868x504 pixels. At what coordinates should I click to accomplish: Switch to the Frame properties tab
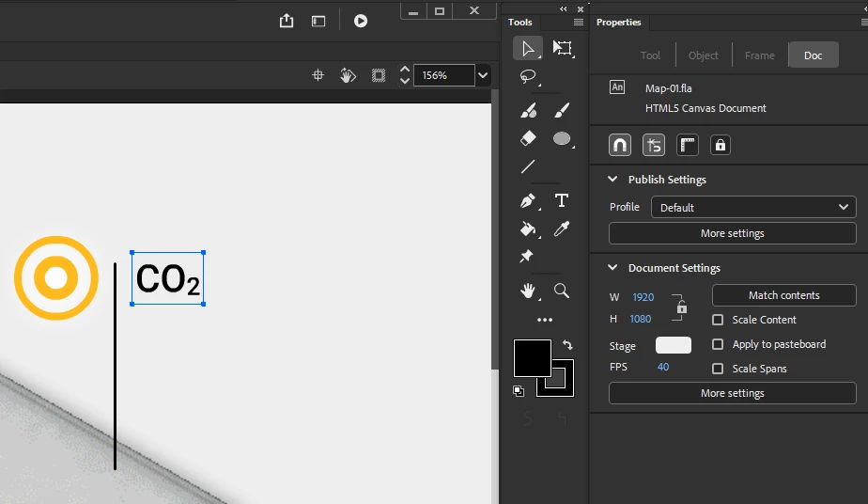759,55
